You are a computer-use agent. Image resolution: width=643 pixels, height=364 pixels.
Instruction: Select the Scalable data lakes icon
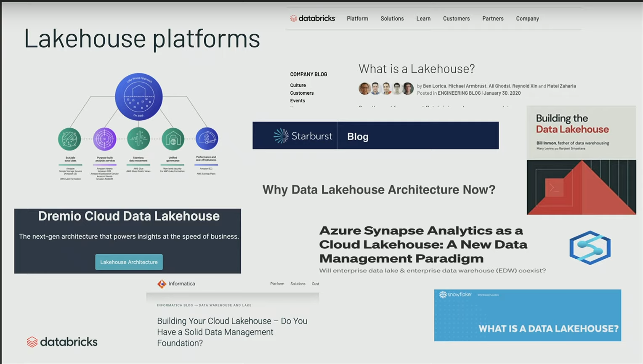(69, 139)
